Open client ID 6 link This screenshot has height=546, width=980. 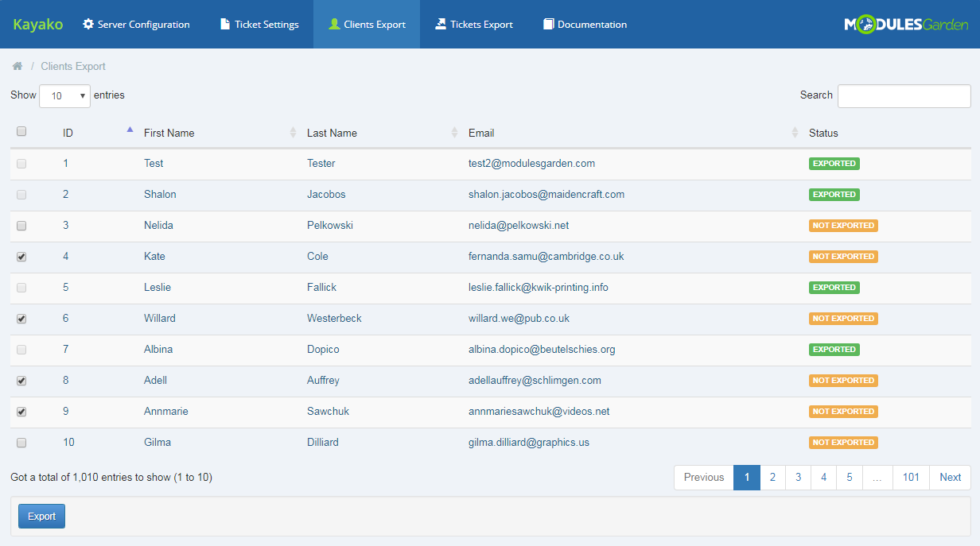[x=66, y=319]
